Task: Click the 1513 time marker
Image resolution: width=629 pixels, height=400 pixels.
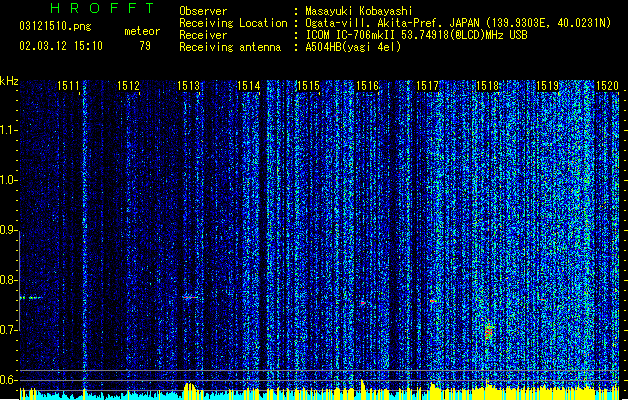Action: point(188,86)
